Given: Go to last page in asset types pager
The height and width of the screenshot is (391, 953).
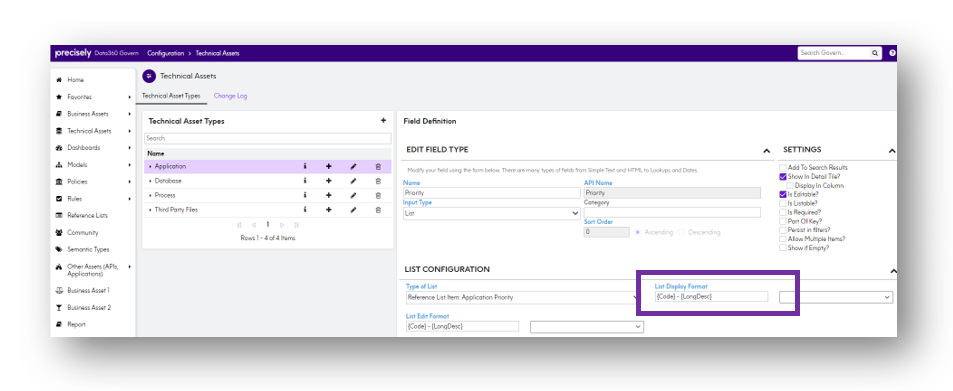Looking at the screenshot, I should pos(297,225).
